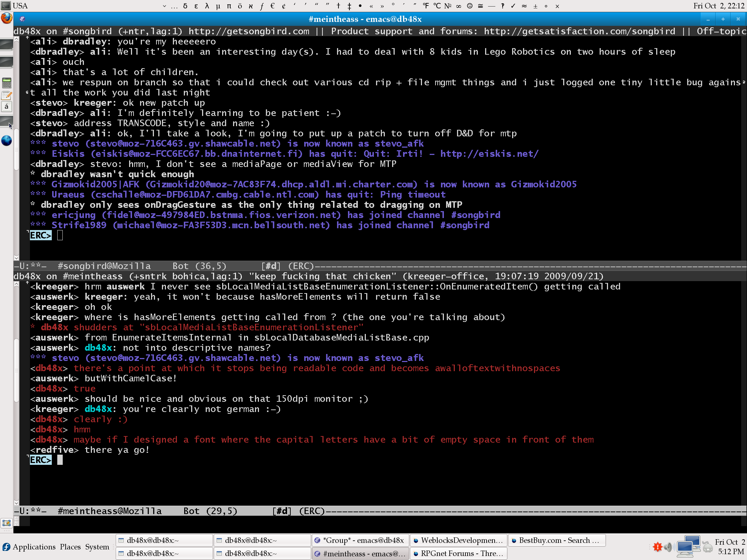This screenshot has width=747, height=560.
Task: Insert the check mark ✓ symbol from the palette
Action: point(513,6)
